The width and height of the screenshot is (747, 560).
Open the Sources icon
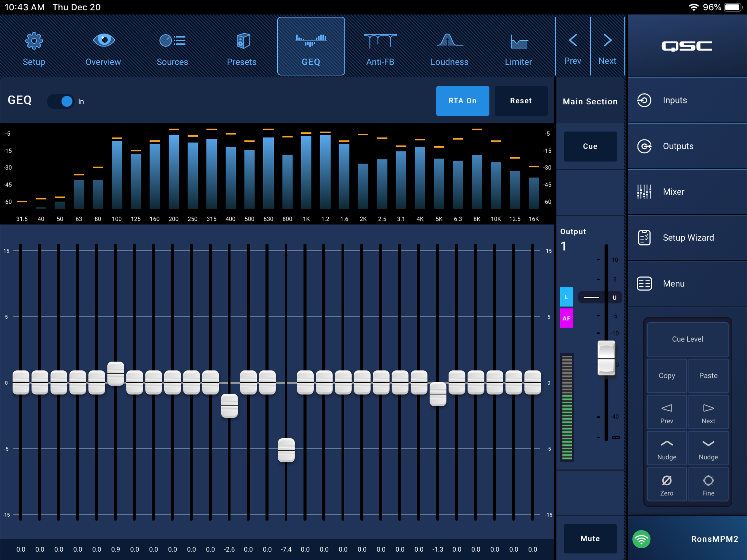point(172,41)
